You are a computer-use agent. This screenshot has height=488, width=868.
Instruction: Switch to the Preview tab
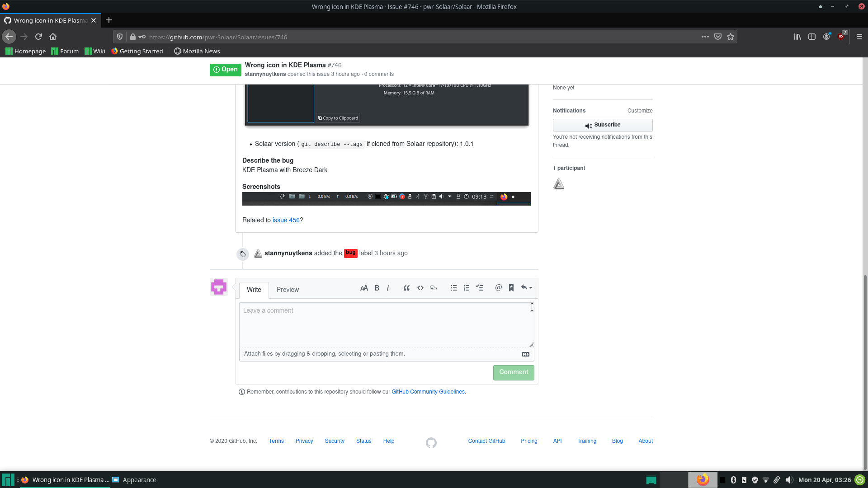coord(288,290)
